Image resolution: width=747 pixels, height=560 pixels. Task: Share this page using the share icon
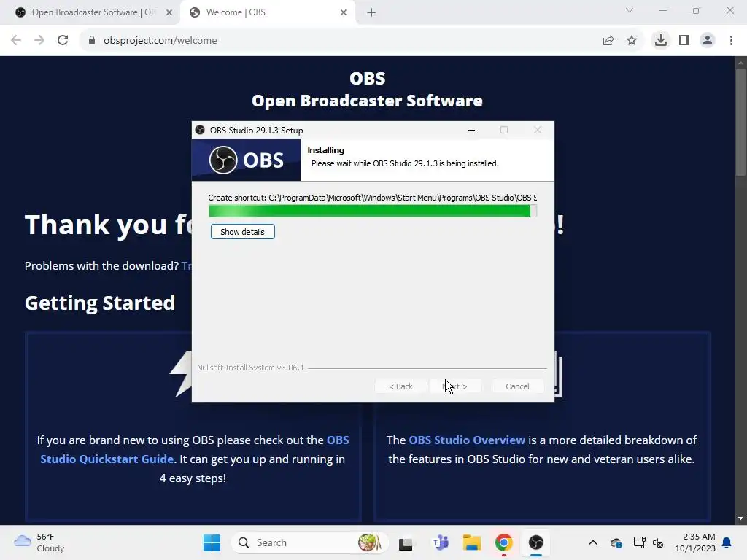tap(608, 41)
